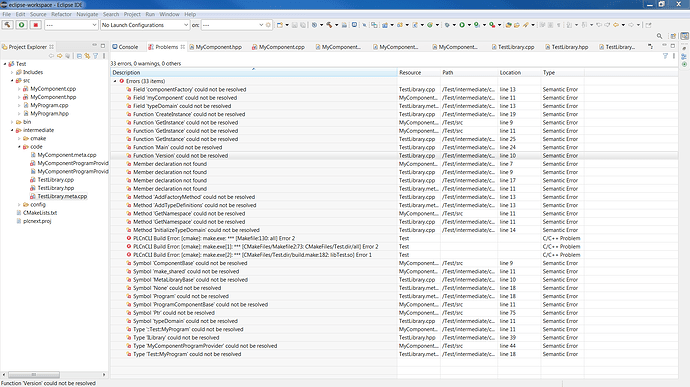
Task: Click Collapse All in Project Explorer
Action: pyautogui.click(x=79, y=56)
